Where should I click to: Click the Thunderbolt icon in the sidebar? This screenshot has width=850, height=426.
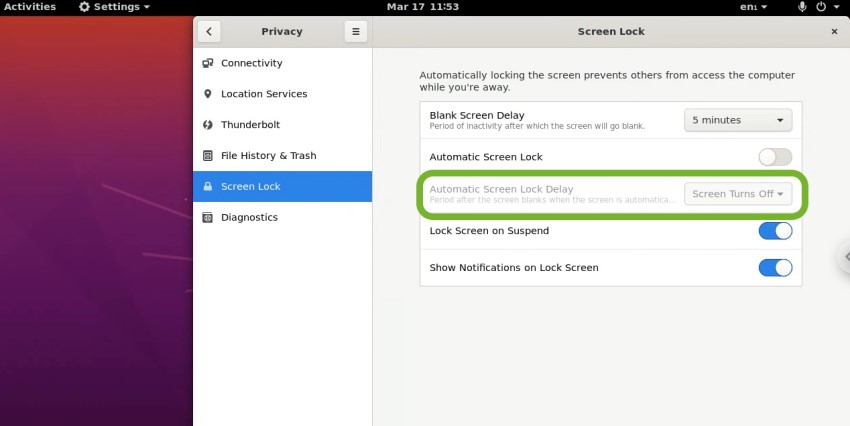208,125
